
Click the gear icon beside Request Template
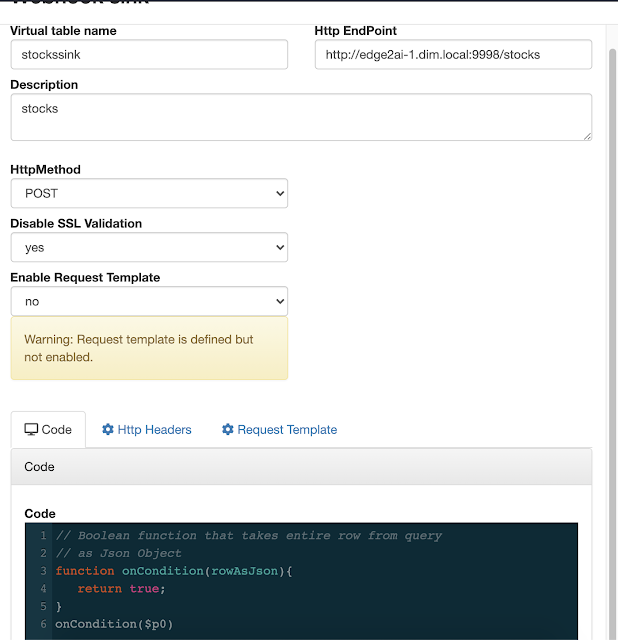(x=228, y=429)
